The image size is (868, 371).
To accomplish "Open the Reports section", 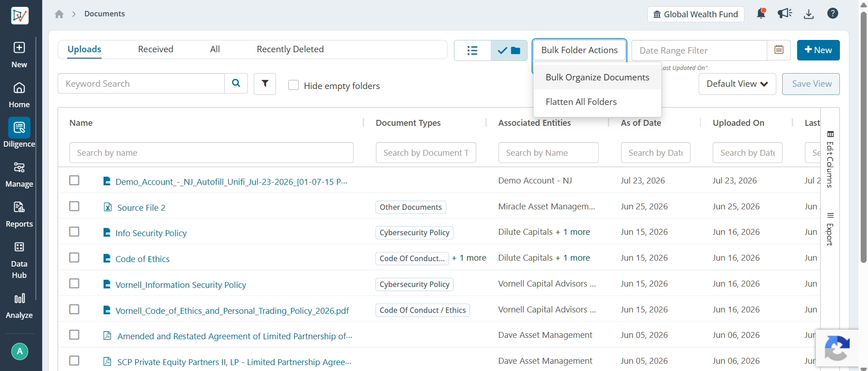I will tap(19, 214).
